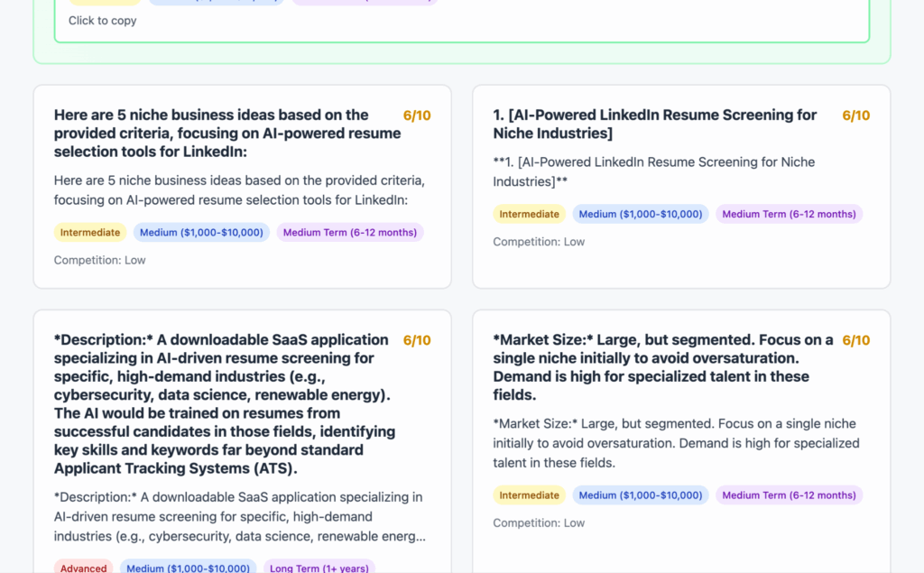This screenshot has width=924, height=573.
Task: Open the '*Market Size:*' card bold heading
Action: tap(662, 367)
